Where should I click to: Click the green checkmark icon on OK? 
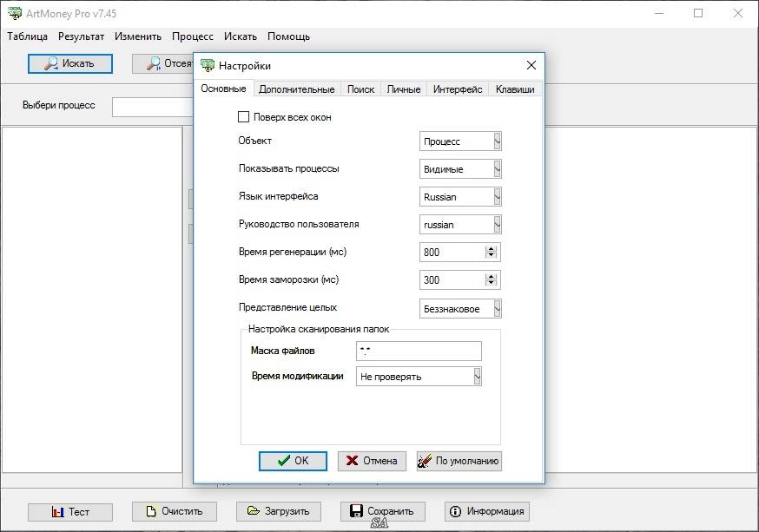point(284,461)
